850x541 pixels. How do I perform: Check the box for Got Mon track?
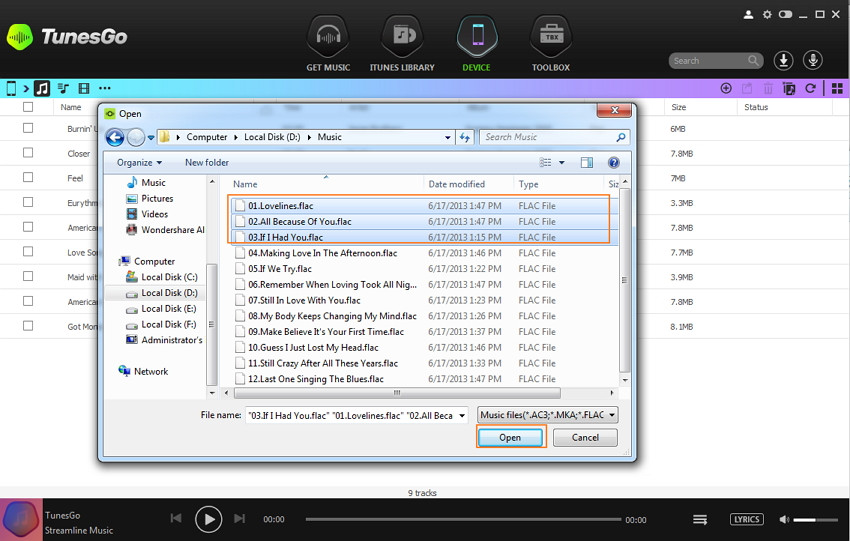[x=28, y=326]
